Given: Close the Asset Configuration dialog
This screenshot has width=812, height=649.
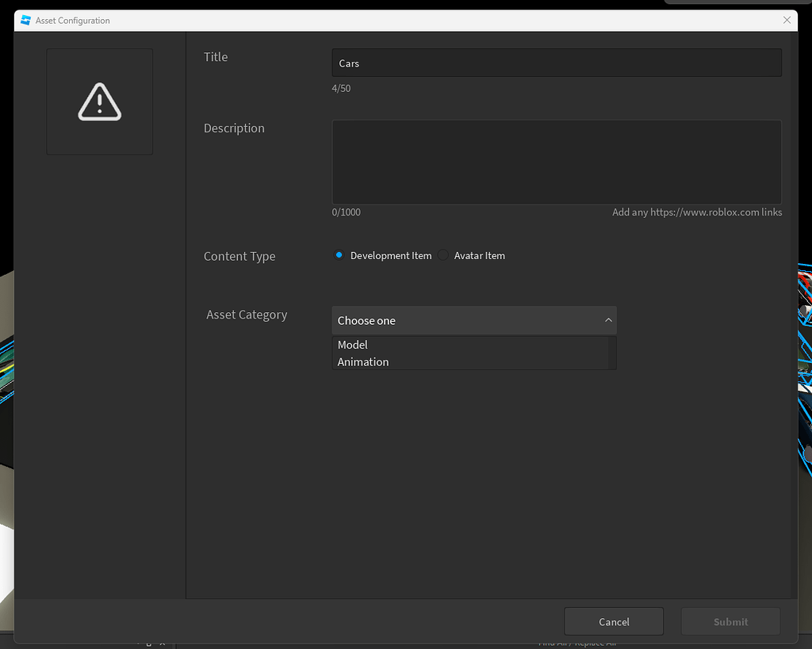Looking at the screenshot, I should pyautogui.click(x=787, y=21).
